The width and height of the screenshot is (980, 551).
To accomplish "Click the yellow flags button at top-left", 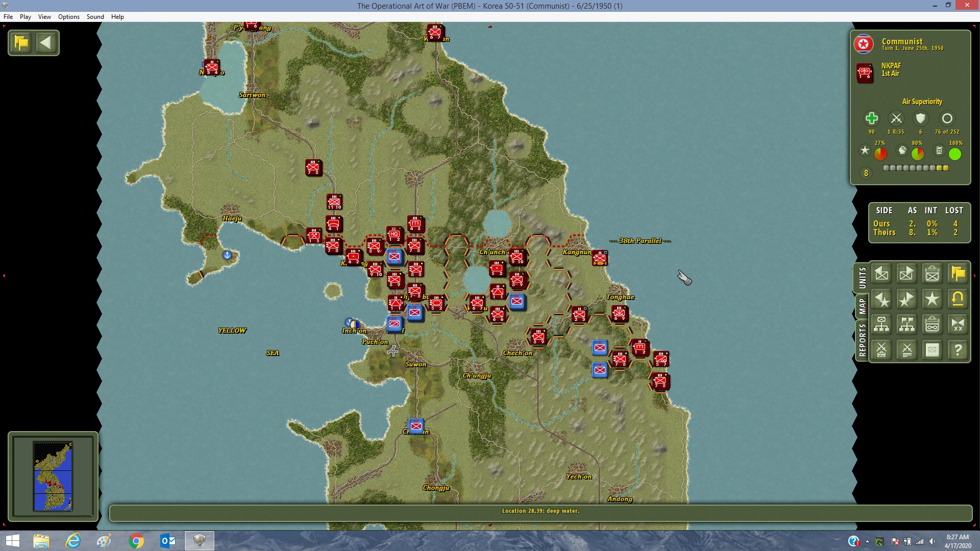I will click(x=21, y=43).
